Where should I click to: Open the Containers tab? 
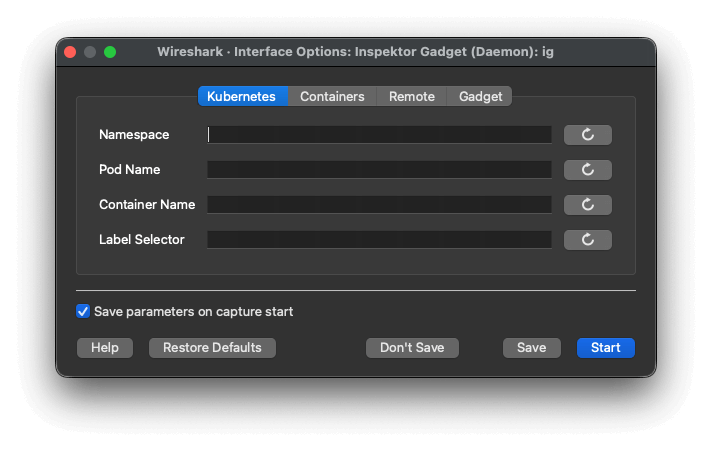pyautogui.click(x=332, y=96)
